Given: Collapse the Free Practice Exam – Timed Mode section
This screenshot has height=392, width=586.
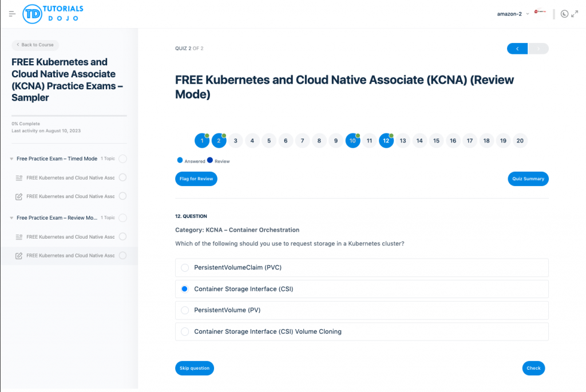Looking at the screenshot, I should (x=11, y=159).
